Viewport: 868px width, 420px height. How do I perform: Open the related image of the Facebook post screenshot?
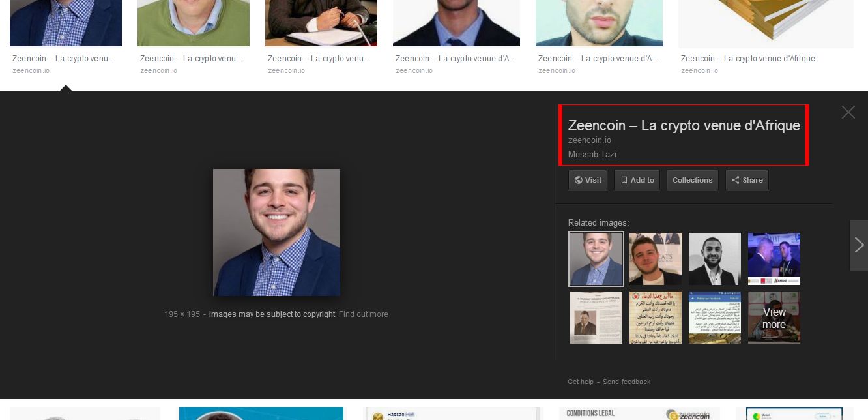[715, 318]
